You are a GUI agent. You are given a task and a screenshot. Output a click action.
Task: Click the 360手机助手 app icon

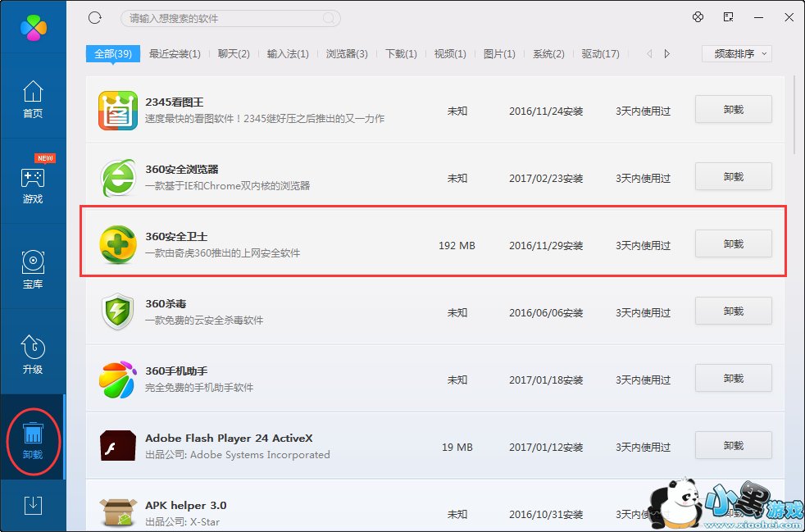(x=118, y=379)
